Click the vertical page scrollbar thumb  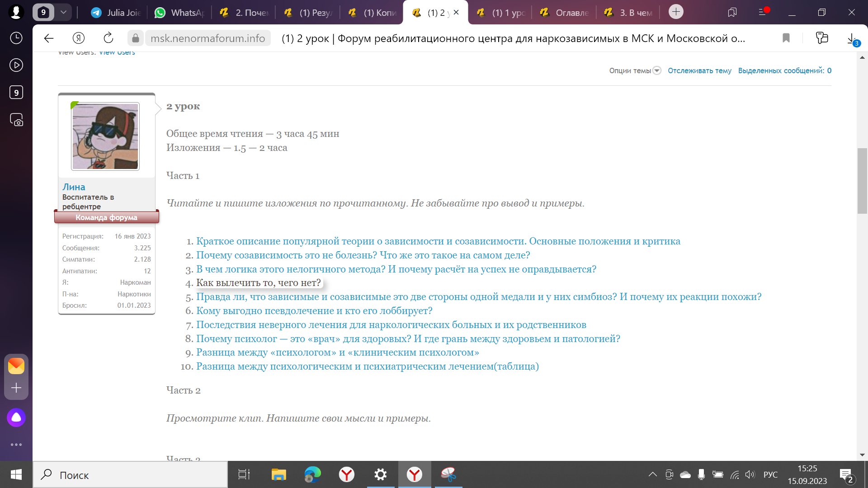[x=862, y=181]
